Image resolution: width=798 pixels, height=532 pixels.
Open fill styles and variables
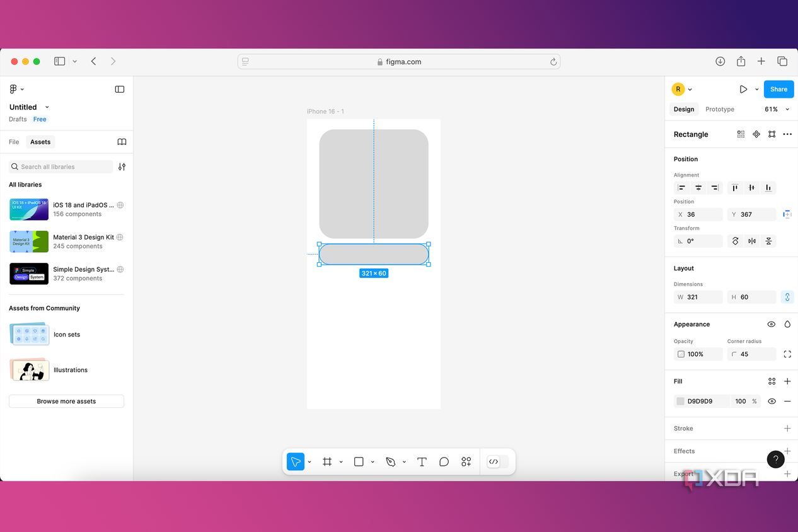click(x=772, y=381)
